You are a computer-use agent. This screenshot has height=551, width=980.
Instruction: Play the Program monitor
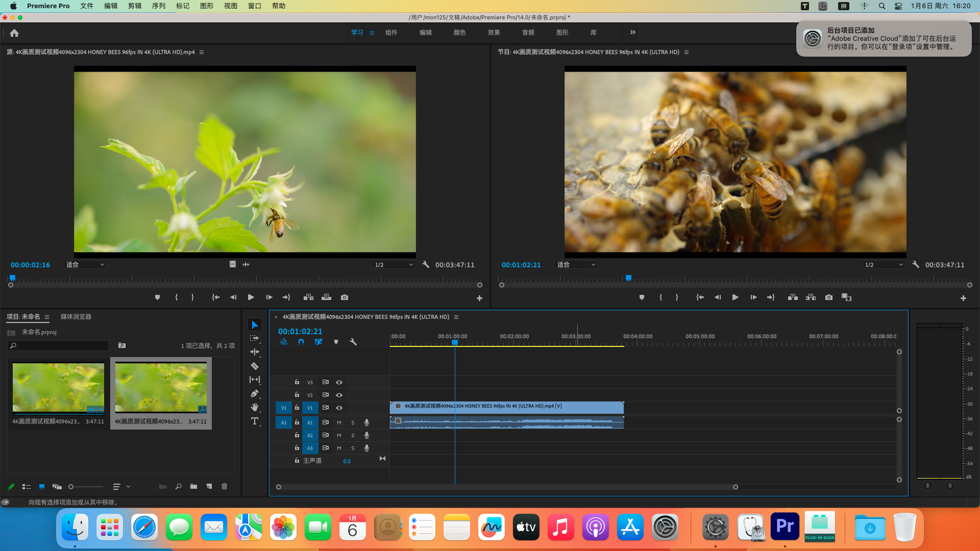tap(735, 297)
